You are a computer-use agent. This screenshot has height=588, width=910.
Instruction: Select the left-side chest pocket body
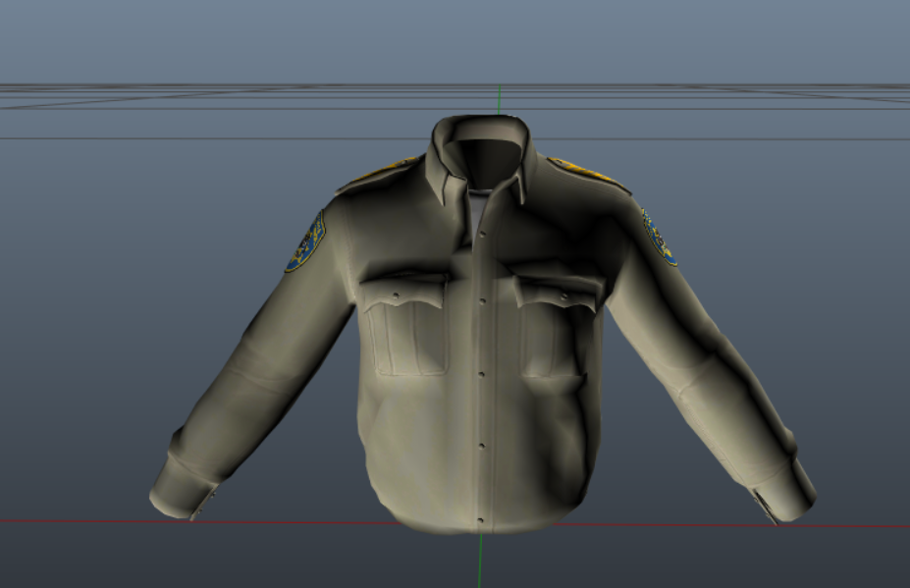coord(406,339)
